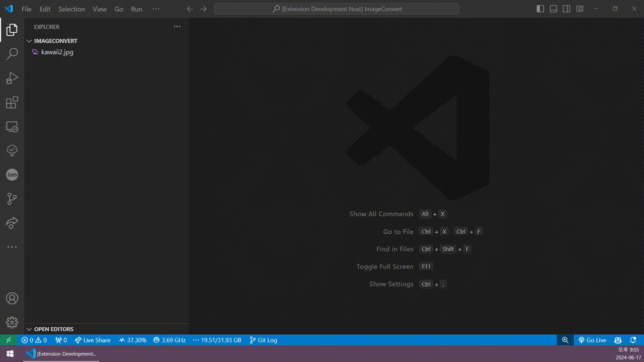This screenshot has width=644, height=362.
Task: Open the Source Control graph icon
Action: pyautogui.click(x=12, y=199)
